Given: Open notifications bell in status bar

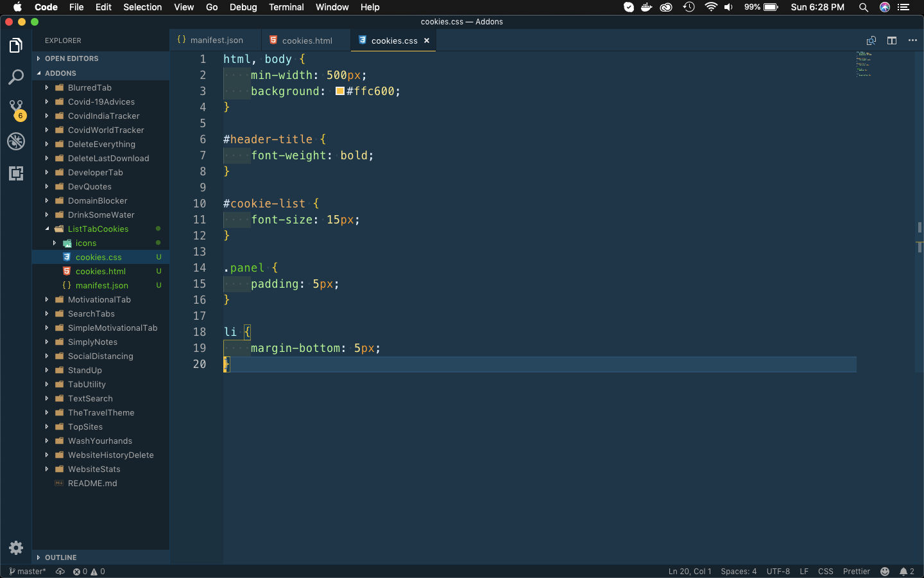Looking at the screenshot, I should 907,572.
